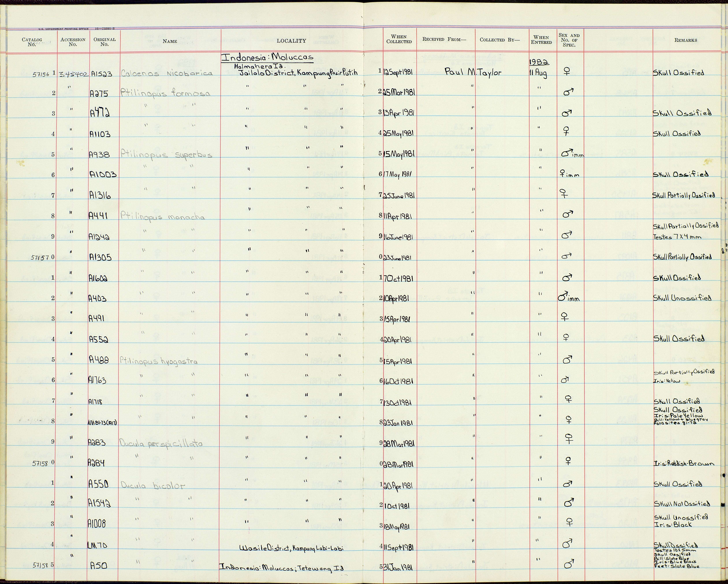This screenshot has height=584, width=728.
Task: Click the 'When Entered' column header
Action: pos(541,40)
